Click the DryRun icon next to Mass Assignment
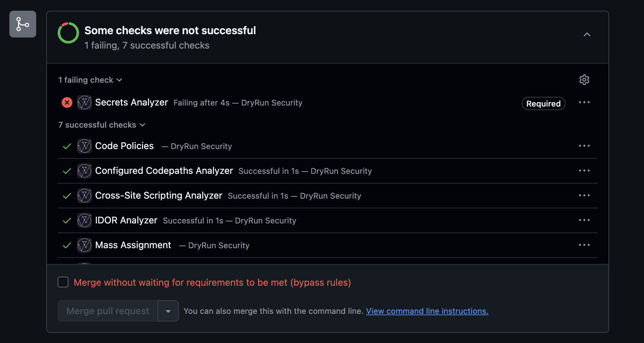The width and height of the screenshot is (644, 343). click(x=84, y=245)
